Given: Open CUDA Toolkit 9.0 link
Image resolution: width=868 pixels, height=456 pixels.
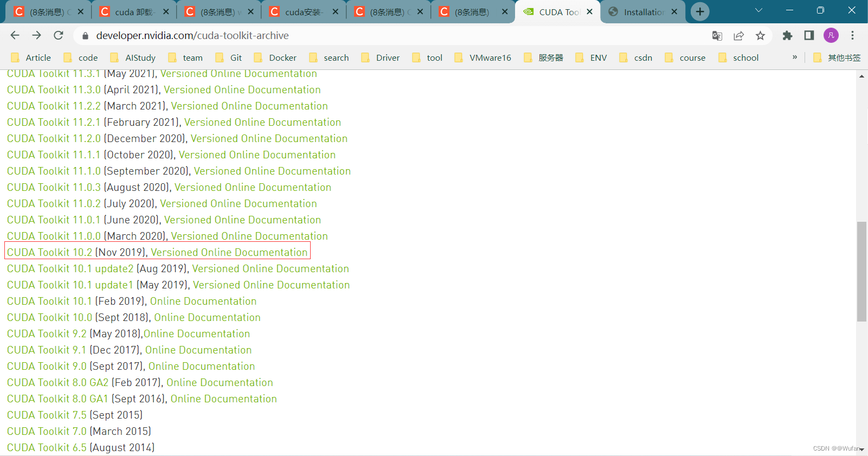Looking at the screenshot, I should pos(47,366).
